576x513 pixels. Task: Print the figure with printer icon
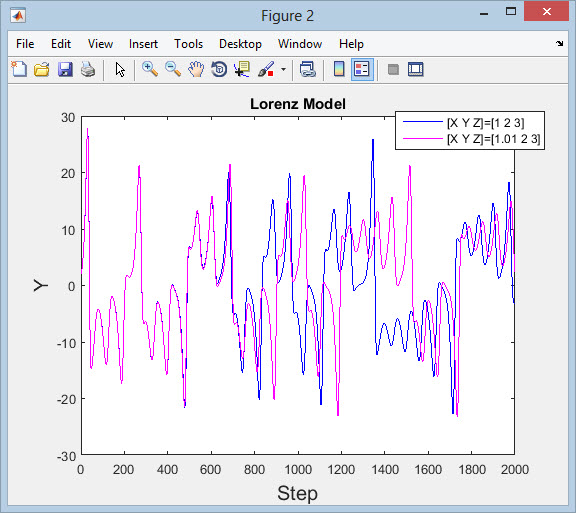click(x=88, y=69)
